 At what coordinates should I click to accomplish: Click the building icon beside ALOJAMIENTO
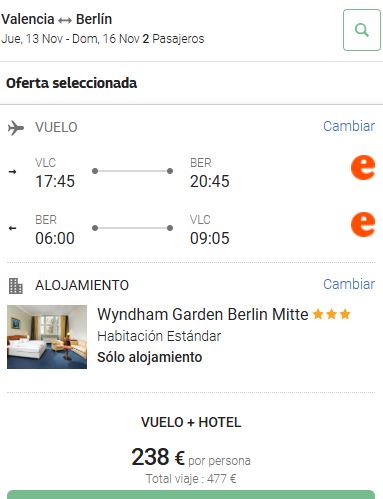click(x=15, y=286)
